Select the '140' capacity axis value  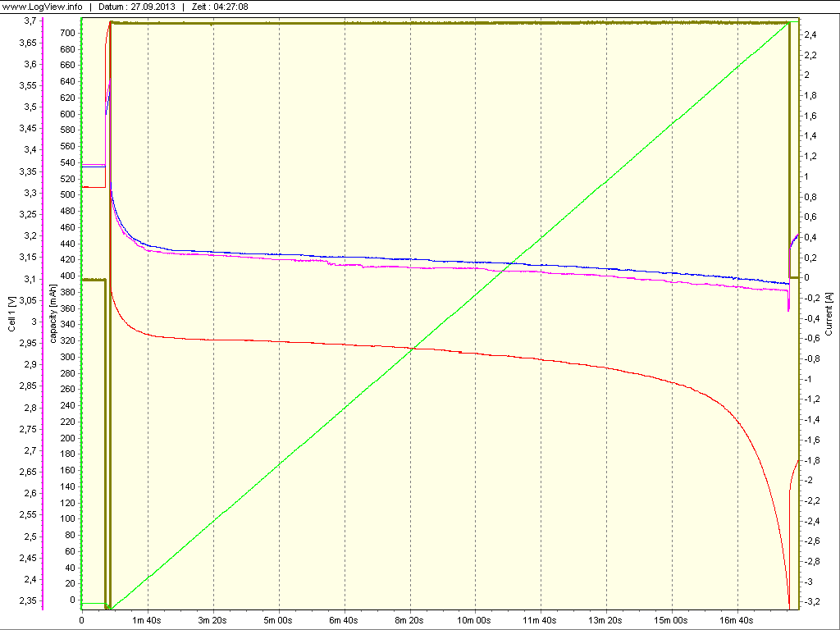coord(67,487)
